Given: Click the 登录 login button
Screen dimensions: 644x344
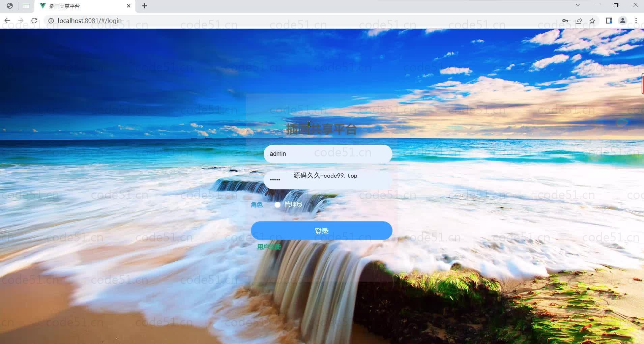Looking at the screenshot, I should pos(322,231).
